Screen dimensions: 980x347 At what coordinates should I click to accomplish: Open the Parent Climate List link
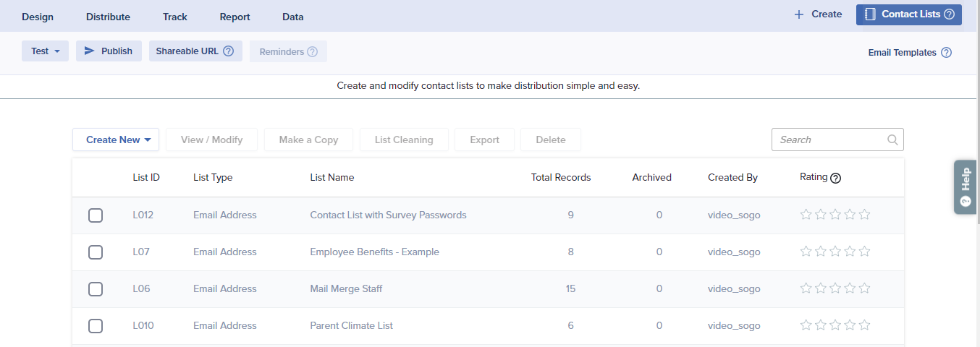click(x=351, y=326)
